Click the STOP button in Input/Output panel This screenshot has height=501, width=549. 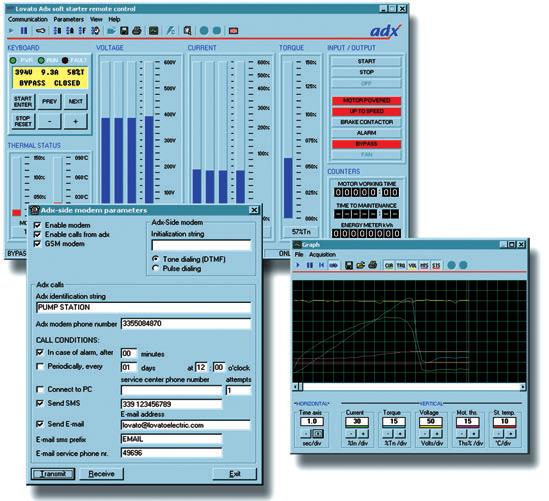point(366,72)
